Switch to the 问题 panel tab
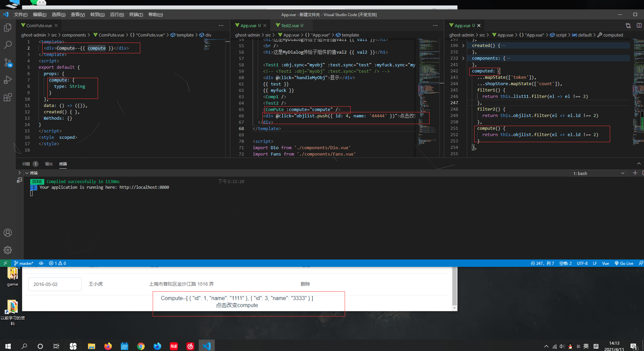 (26, 164)
